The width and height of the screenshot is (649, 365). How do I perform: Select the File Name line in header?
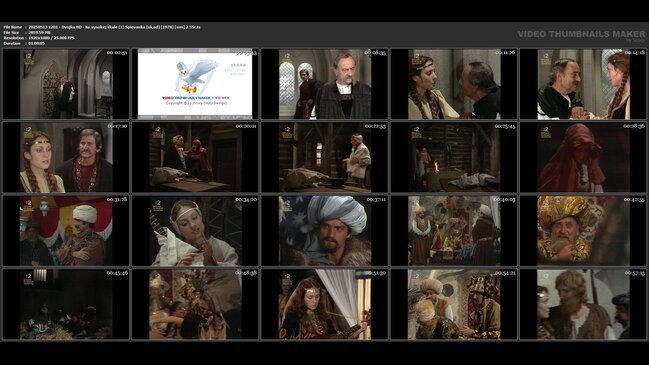[x=102, y=27]
